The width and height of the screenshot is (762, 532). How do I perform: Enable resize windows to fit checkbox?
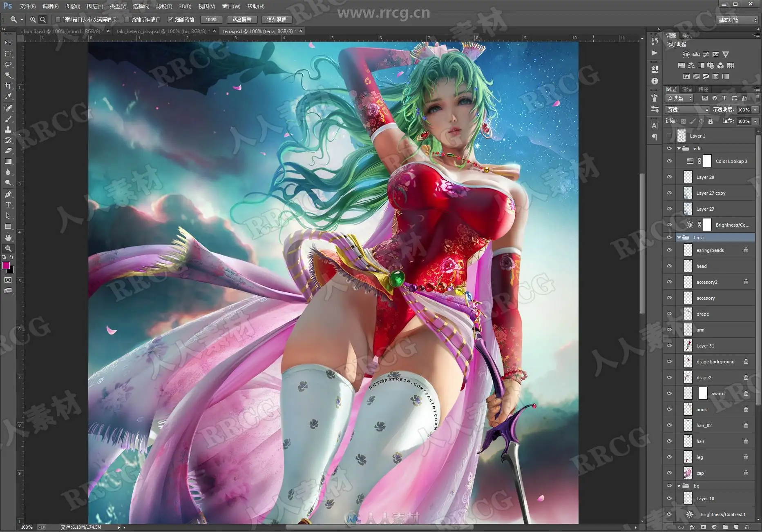pos(58,20)
